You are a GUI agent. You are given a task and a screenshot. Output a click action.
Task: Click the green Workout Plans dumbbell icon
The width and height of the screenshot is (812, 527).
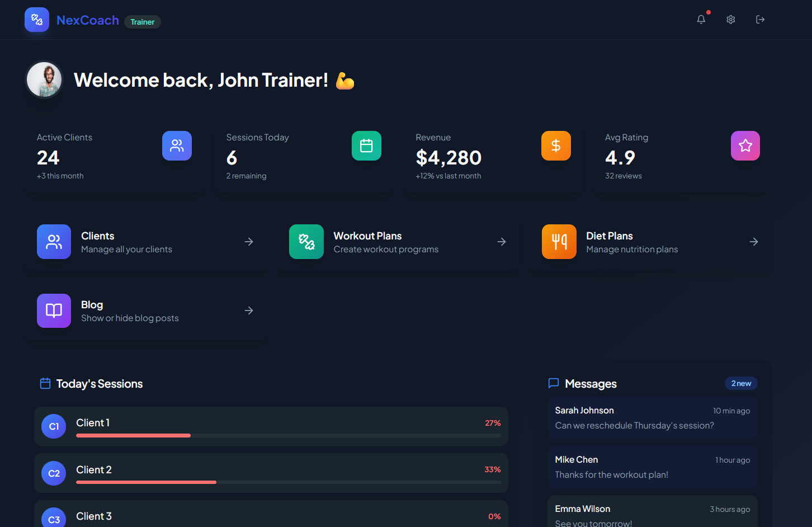(306, 242)
